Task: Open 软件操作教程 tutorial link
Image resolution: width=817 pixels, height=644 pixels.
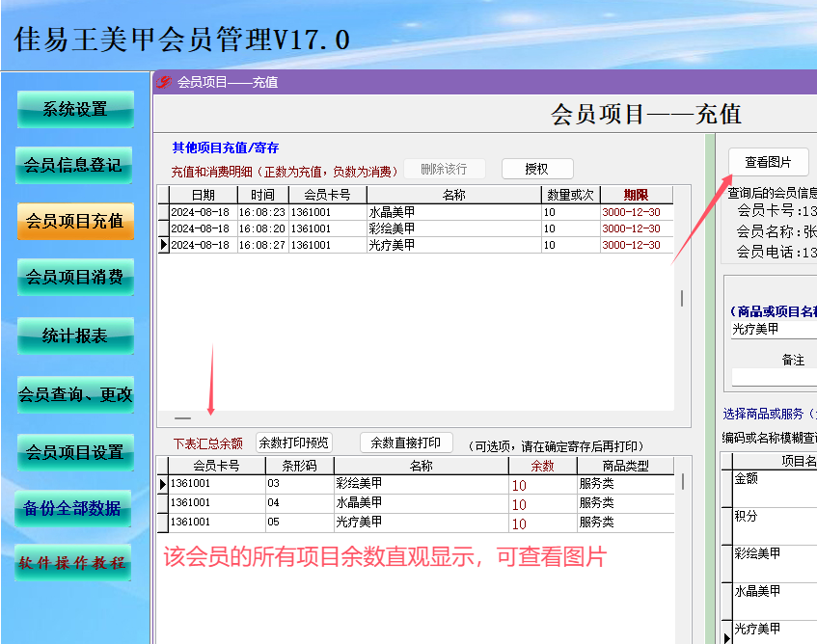Action: 72,563
